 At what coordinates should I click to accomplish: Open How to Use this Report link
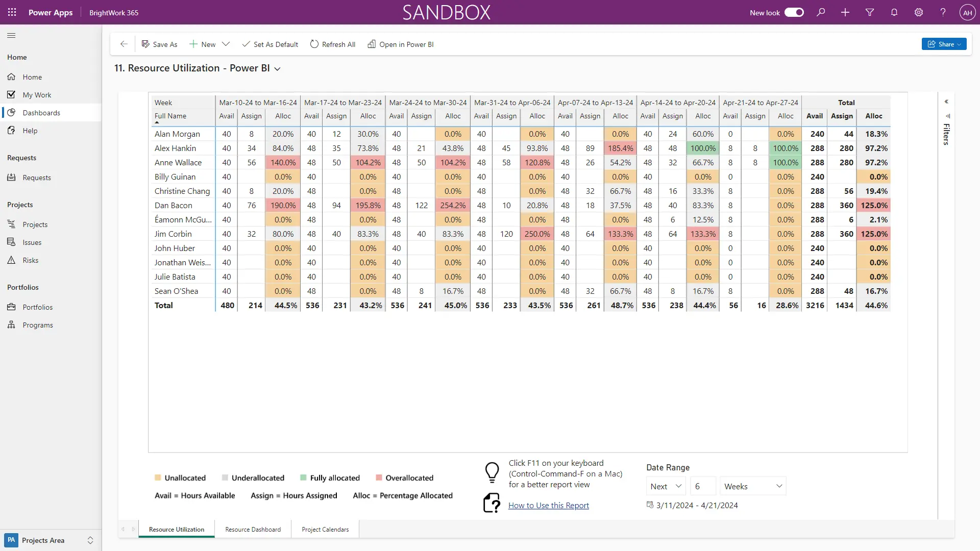[x=548, y=505]
